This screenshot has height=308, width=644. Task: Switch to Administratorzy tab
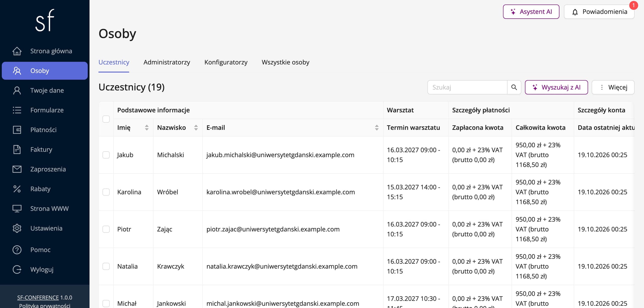tap(167, 62)
